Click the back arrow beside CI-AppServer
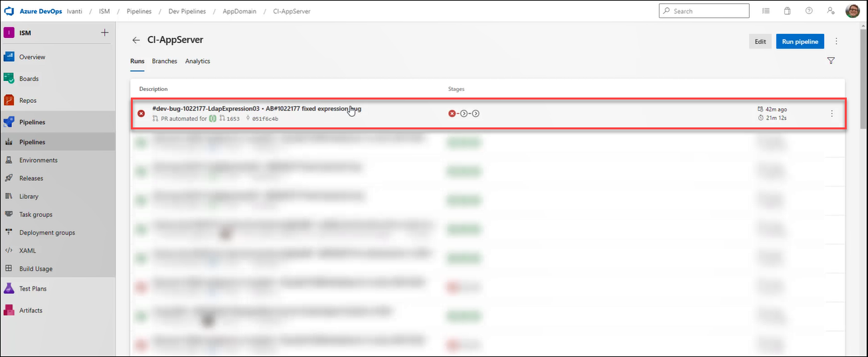Screen dimensions: 868x357 136,40
